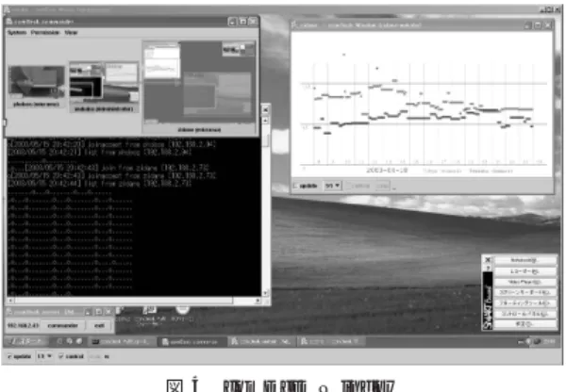The height and width of the screenshot is (392, 566).
Task: Close the small comDesk viewer window
Action: (x=108, y=312)
